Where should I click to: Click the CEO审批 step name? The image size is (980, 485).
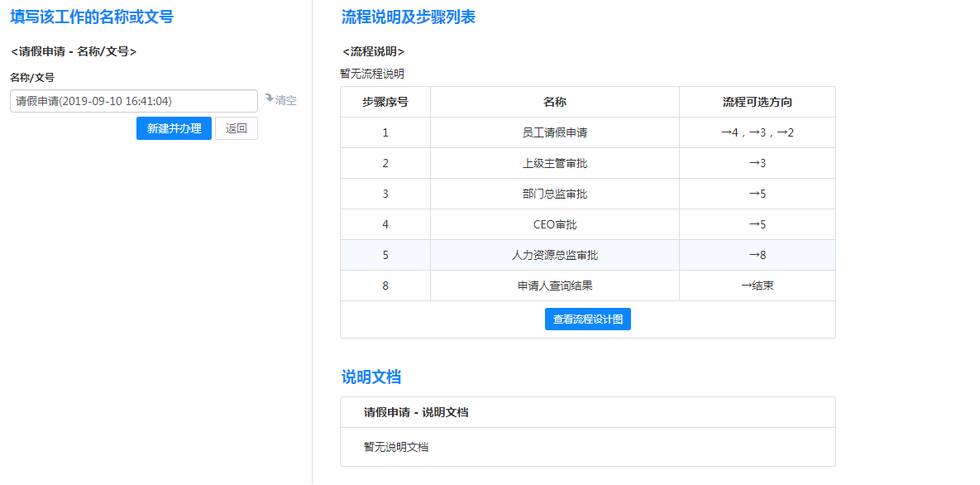point(554,224)
